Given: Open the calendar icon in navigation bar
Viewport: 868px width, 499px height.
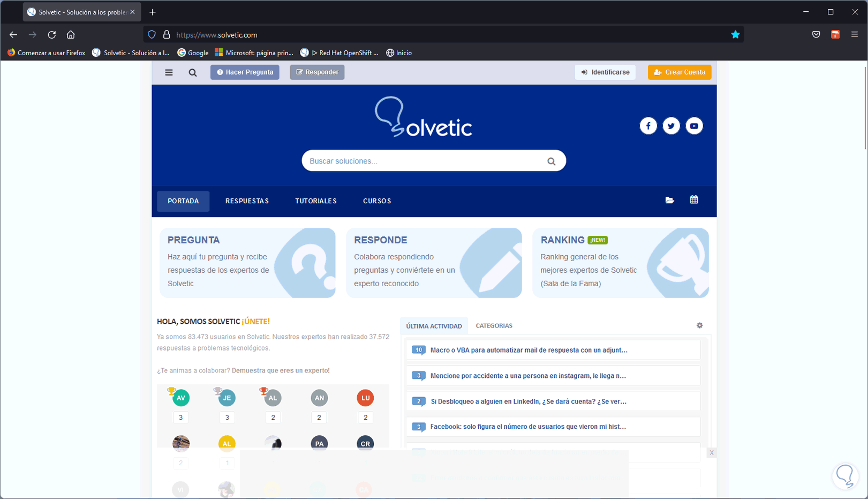Looking at the screenshot, I should tap(694, 199).
